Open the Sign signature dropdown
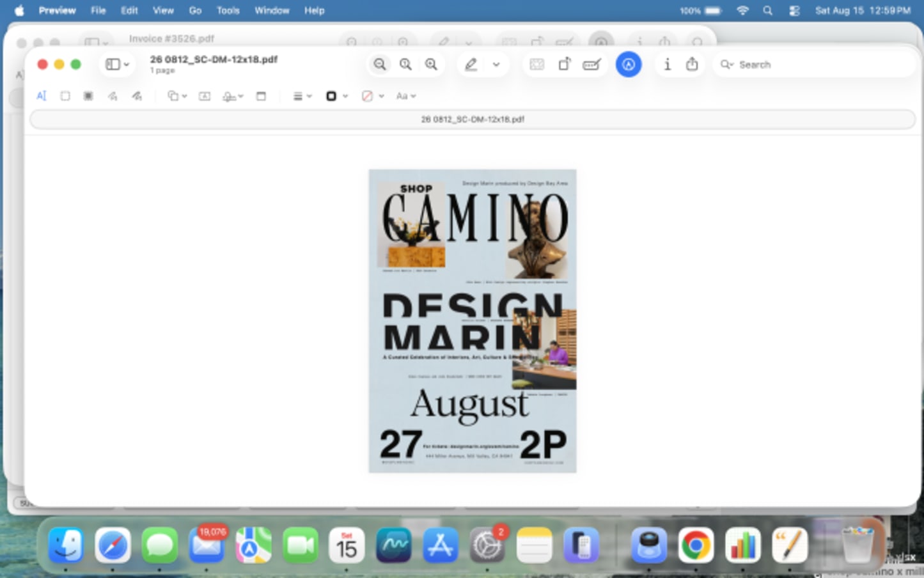The image size is (924, 578). click(x=233, y=96)
